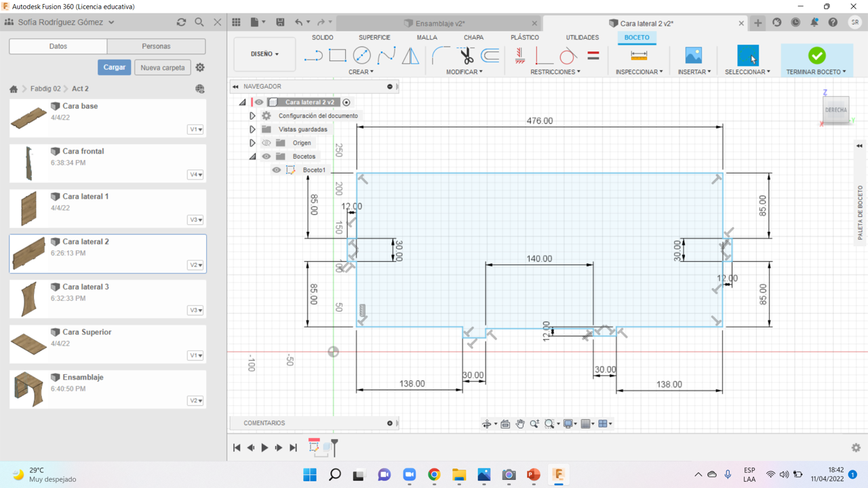Screen dimensions: 868x488
Task: Click the Cargar button
Action: [114, 68]
